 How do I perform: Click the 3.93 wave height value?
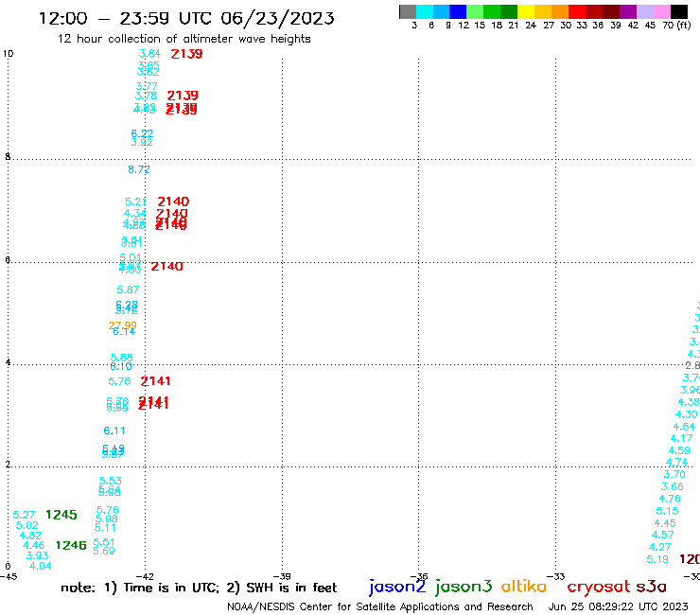(37, 555)
